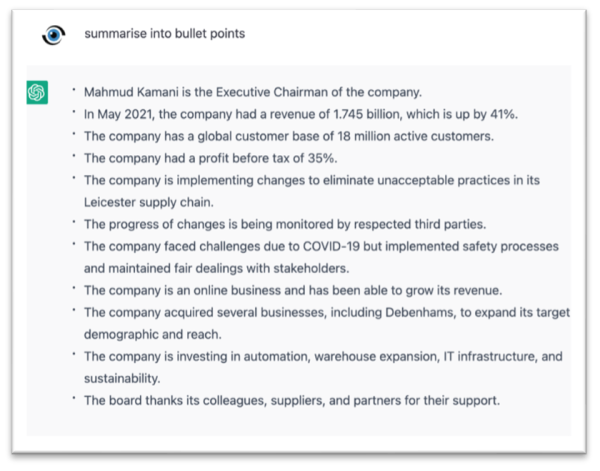Click the user avatar eye icon
600x471 pixels.
(x=53, y=34)
